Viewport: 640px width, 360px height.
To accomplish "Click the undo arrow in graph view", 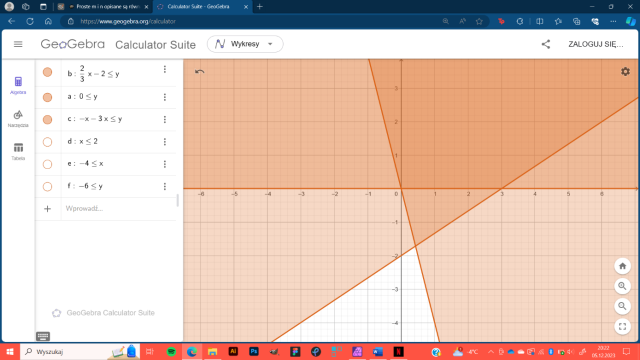I will [200, 72].
